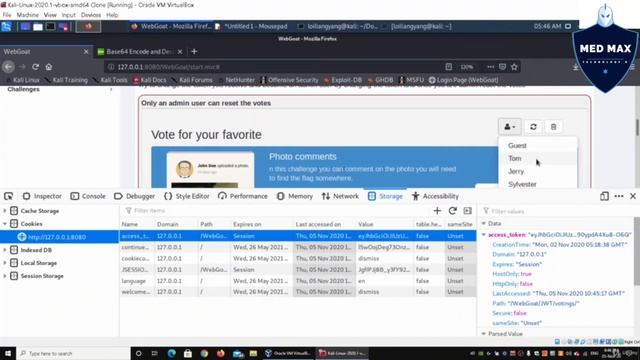Add a new cookie with plus icon
This screenshot has width=640, height=360.
(x=437, y=211)
